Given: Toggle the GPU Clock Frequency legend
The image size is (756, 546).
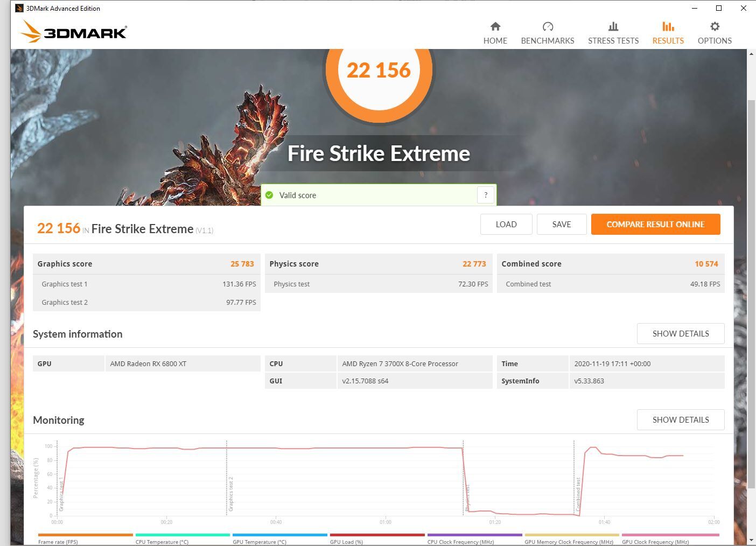Looking at the screenshot, I should coord(670,539).
